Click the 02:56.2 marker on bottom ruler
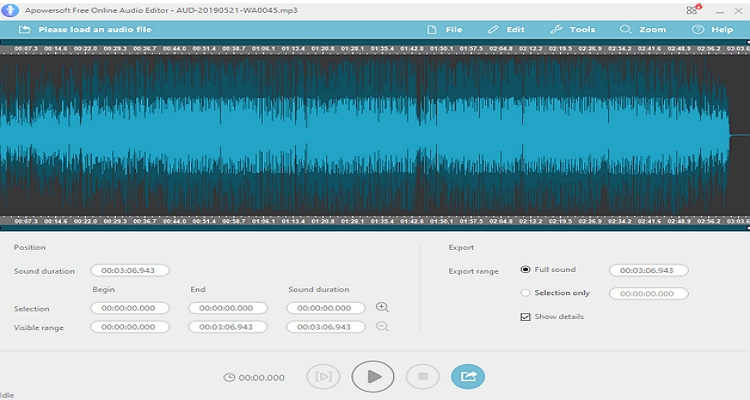The image size is (750, 400). 708,221
